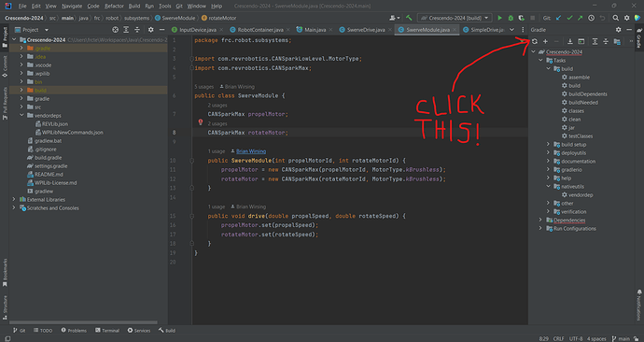Update project from Git blue arrow
Screen dimensions: 644x342
(558, 18)
